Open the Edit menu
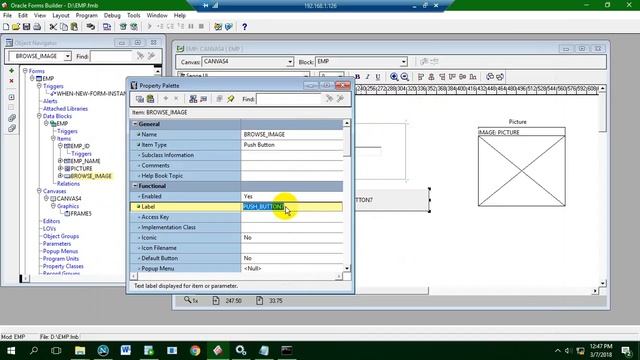The height and width of the screenshot is (360, 640). (23, 16)
